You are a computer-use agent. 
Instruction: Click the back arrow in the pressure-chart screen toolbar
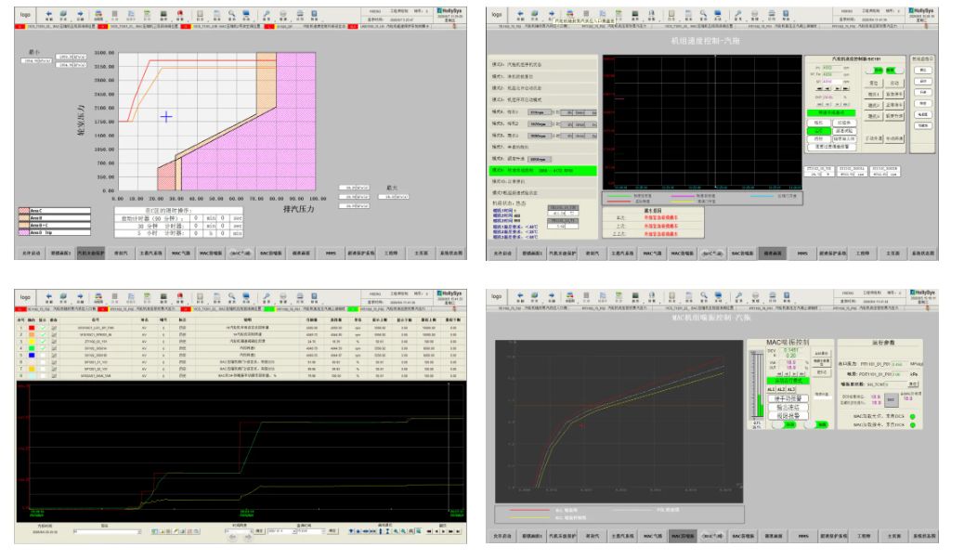coord(49,14)
